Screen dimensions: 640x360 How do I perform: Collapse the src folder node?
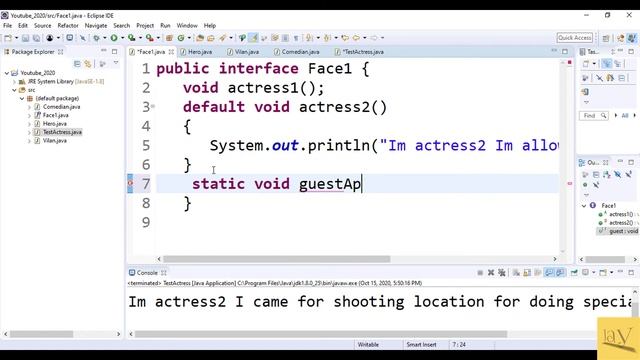(x=14, y=90)
